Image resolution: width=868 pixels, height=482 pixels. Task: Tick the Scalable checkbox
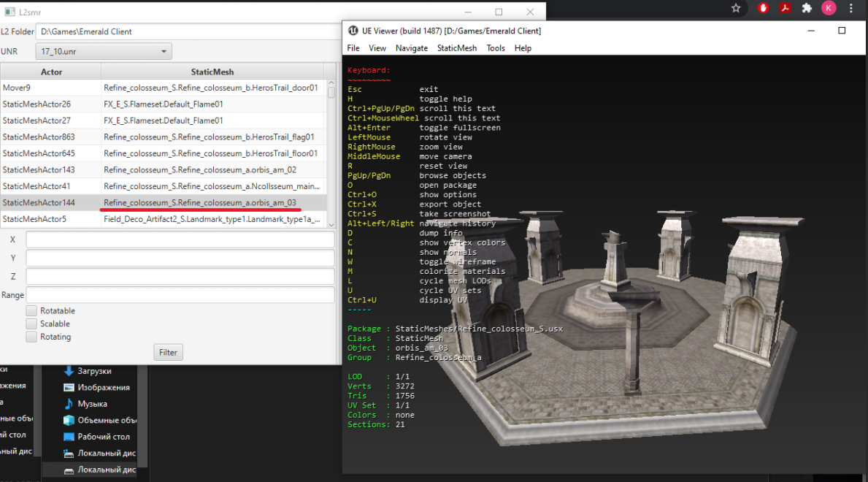(x=31, y=324)
